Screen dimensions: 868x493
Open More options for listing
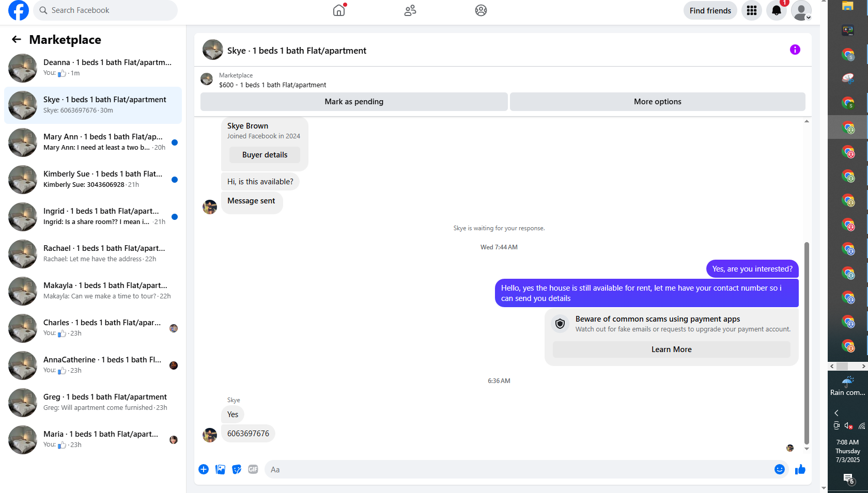point(658,102)
